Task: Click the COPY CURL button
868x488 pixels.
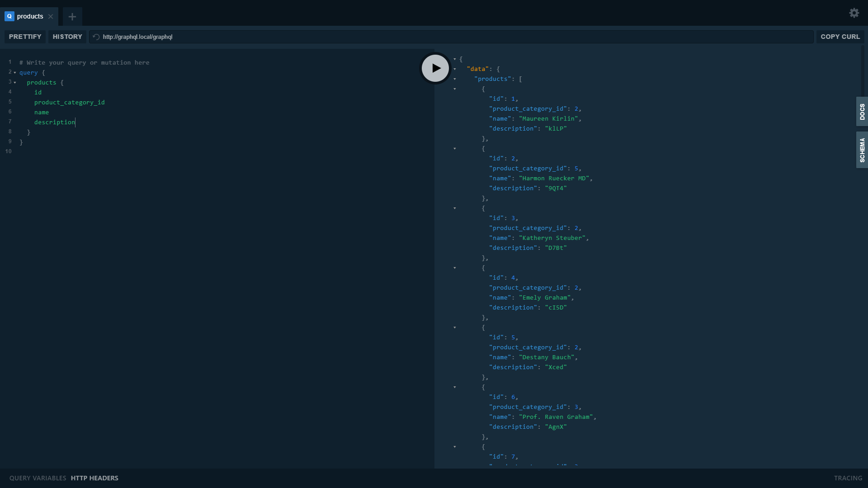Action: pos(840,37)
